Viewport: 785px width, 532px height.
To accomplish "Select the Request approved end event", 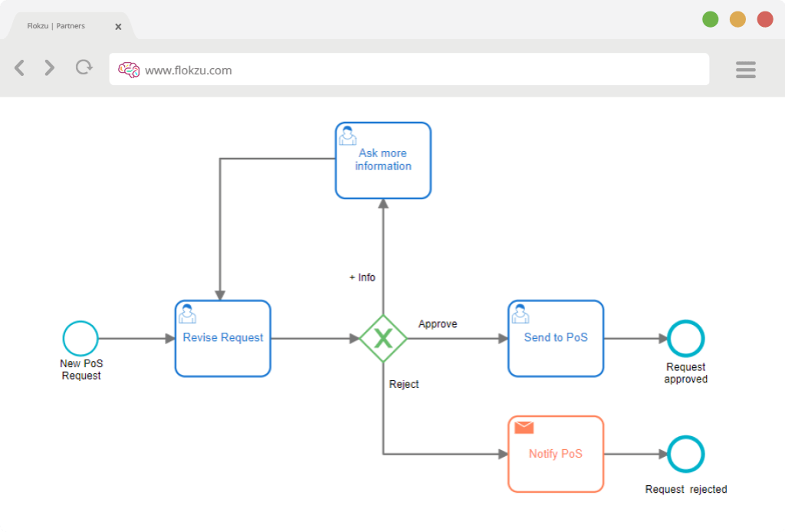I will tap(686, 339).
